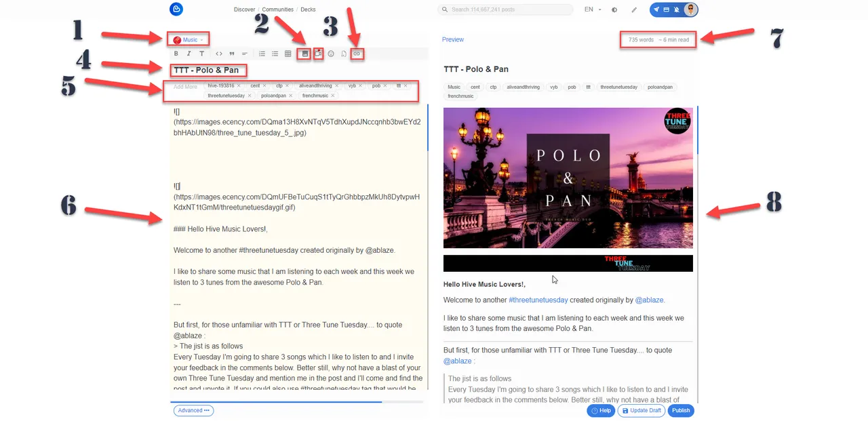Screen dimensions: 868x421
Task: Open the emoji picker
Action: pyautogui.click(x=331, y=54)
